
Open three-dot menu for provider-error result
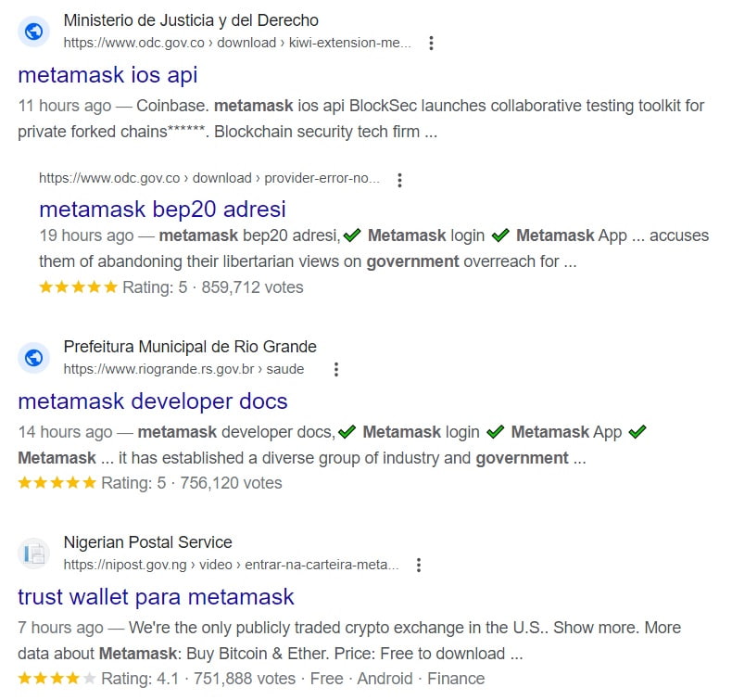coord(399,180)
